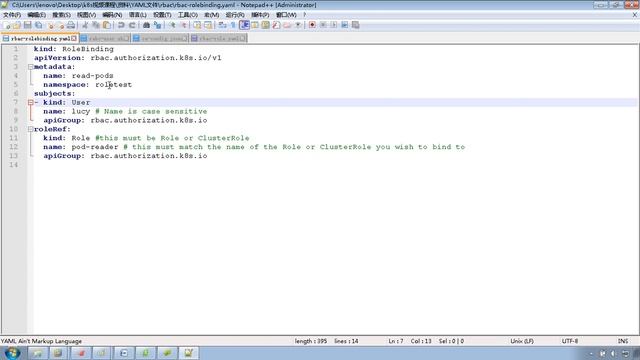Viewport: 640px width, 360px height.
Task: Click the Zoom In toolbar icon
Action: 172,25
